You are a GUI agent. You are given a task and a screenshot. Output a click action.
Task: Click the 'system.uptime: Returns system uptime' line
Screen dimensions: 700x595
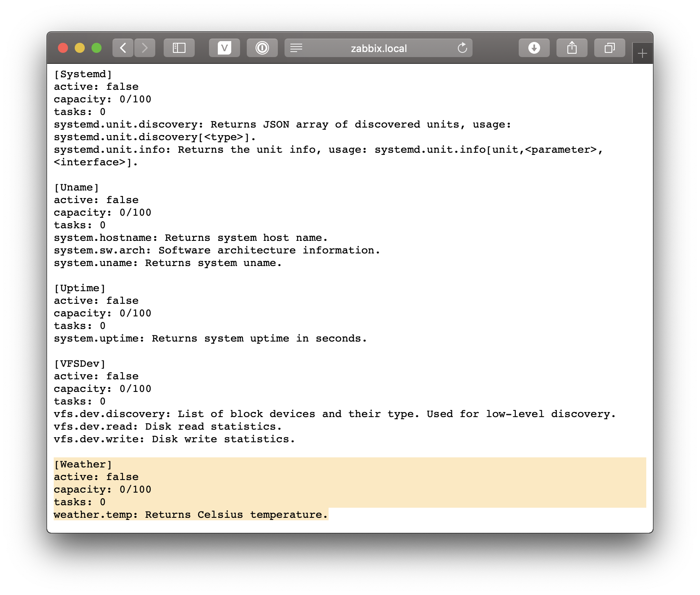[210, 339]
